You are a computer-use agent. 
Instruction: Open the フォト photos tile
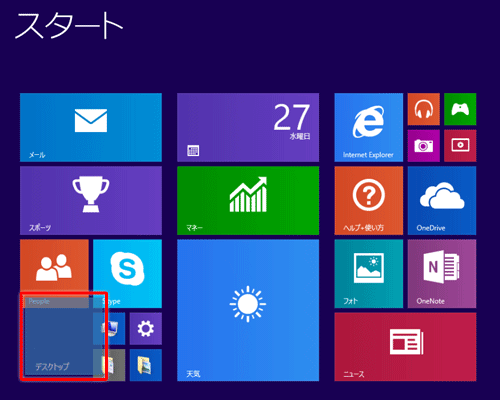[x=369, y=274]
